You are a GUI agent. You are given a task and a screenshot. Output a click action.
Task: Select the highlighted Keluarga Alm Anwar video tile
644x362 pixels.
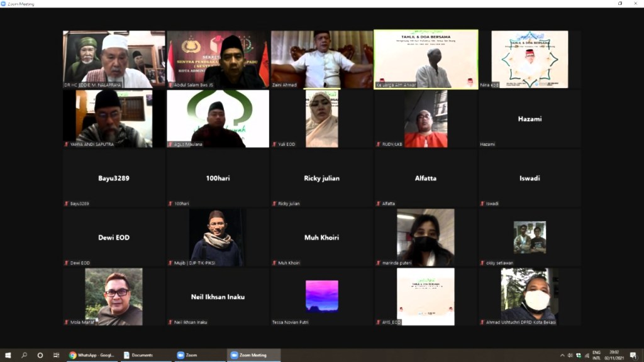[x=426, y=59]
